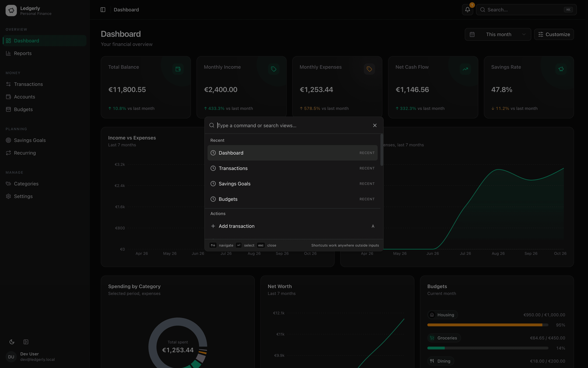Click the Net Cash Flow trend icon
Image resolution: width=588 pixels, height=368 pixels.
coord(465,69)
